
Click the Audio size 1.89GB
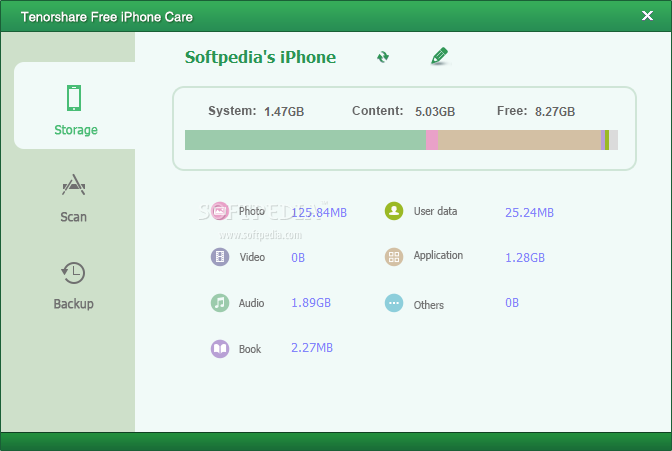coord(311,303)
